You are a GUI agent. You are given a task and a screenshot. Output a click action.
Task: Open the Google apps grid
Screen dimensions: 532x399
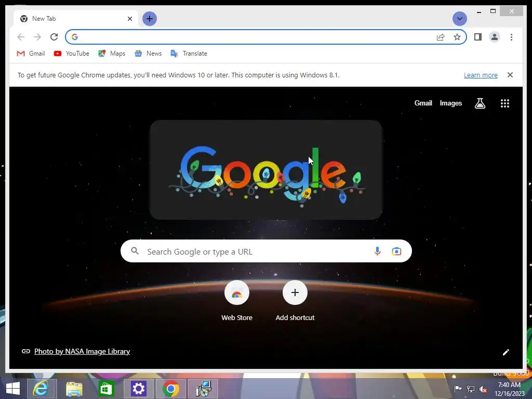click(504, 103)
